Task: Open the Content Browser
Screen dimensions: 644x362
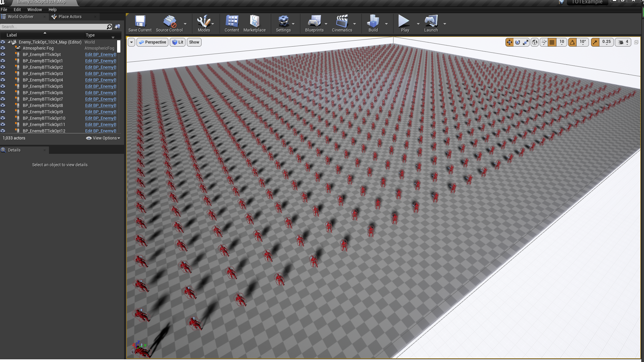Action: tap(231, 23)
